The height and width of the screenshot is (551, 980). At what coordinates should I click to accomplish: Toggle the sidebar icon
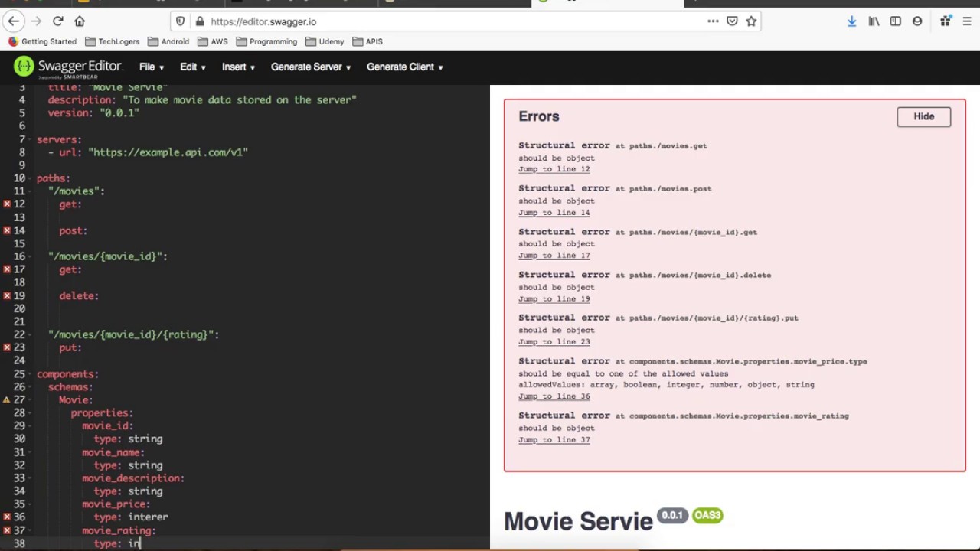(x=895, y=21)
